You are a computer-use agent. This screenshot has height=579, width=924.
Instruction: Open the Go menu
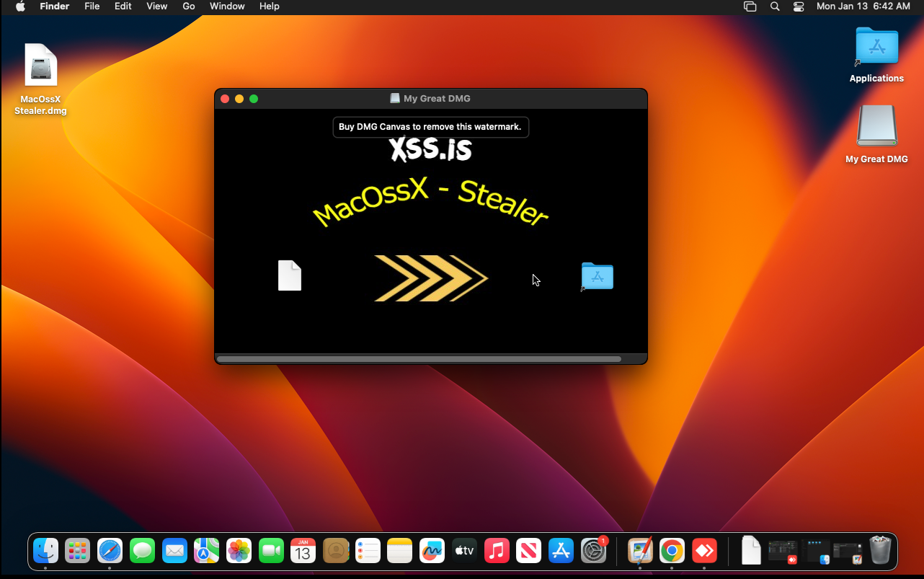189,6
